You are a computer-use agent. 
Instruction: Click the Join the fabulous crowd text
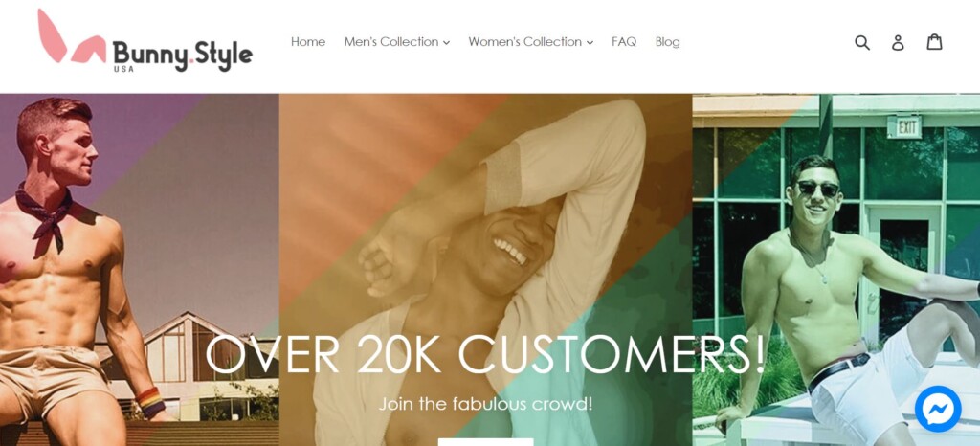coord(485,404)
